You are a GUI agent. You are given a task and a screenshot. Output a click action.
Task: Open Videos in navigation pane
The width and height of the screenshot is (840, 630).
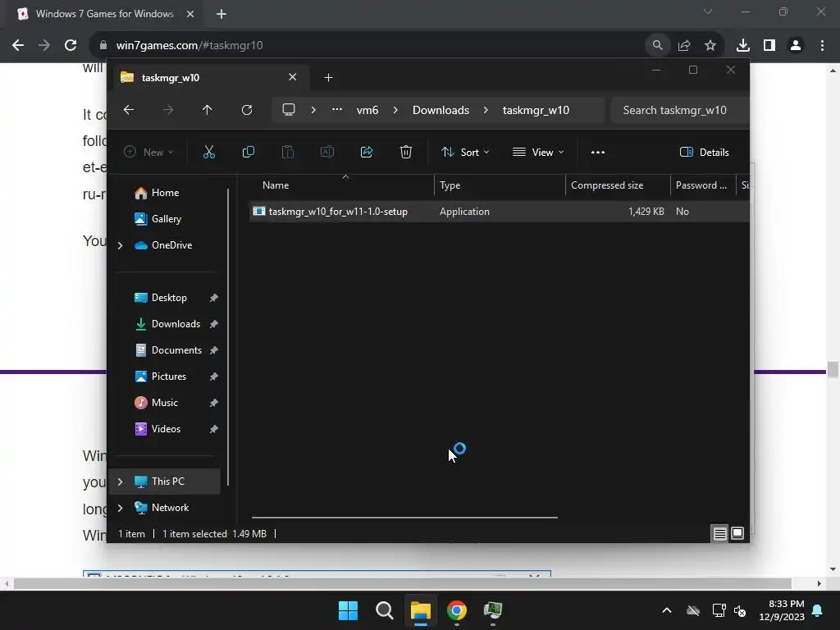[166, 429]
